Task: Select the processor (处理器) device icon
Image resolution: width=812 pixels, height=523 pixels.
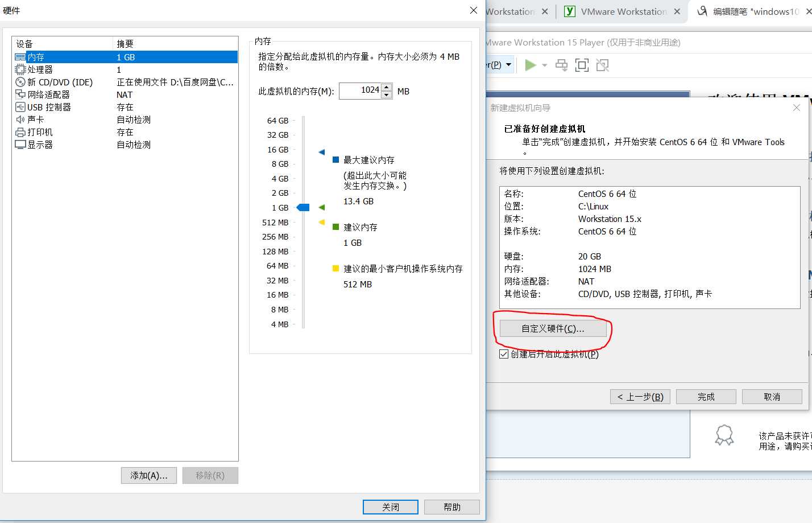Action: tap(20, 69)
